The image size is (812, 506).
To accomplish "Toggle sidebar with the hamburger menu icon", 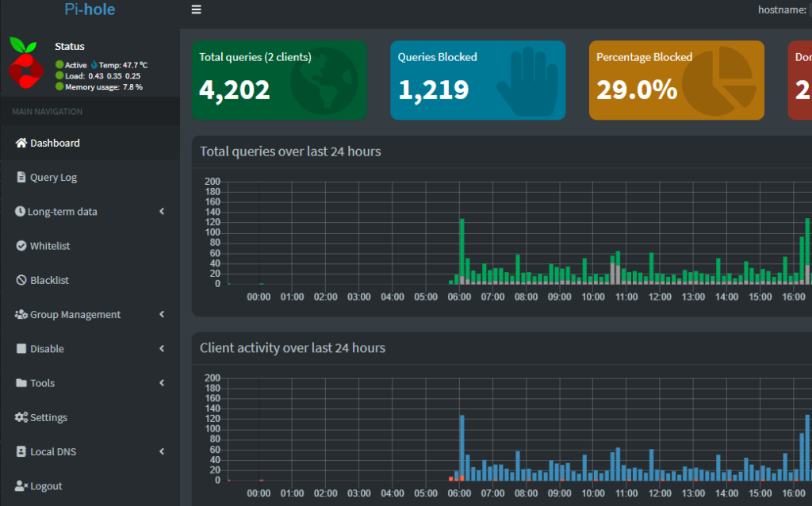I will point(196,10).
